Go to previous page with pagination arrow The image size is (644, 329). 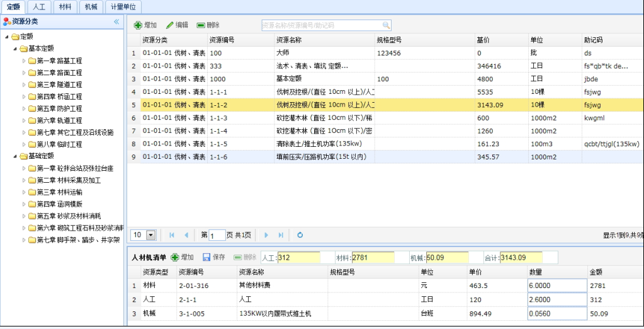[186, 235]
